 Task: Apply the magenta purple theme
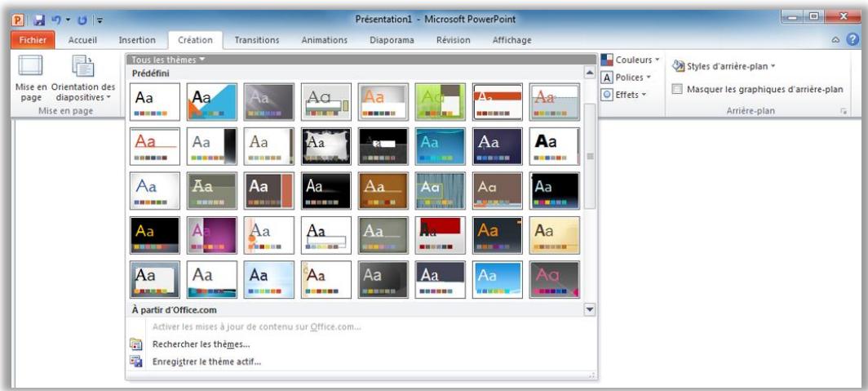(212, 235)
